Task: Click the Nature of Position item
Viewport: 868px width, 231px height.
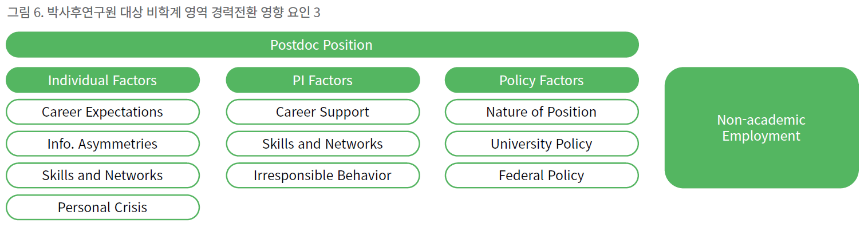Action: point(542,112)
